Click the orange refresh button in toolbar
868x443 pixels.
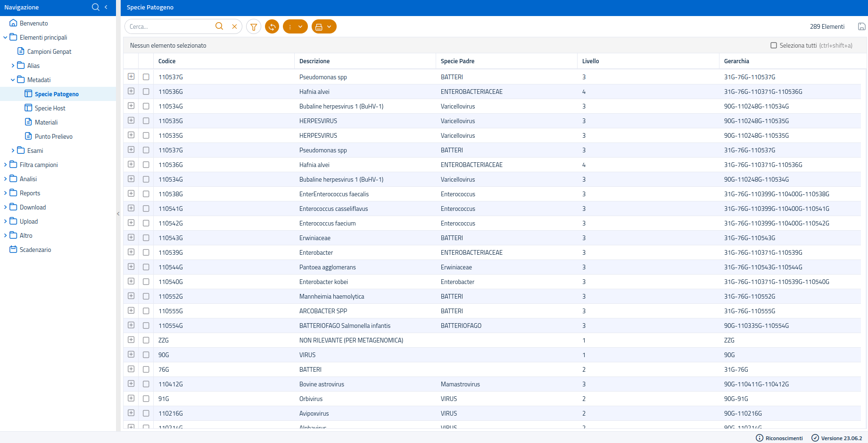(x=272, y=27)
